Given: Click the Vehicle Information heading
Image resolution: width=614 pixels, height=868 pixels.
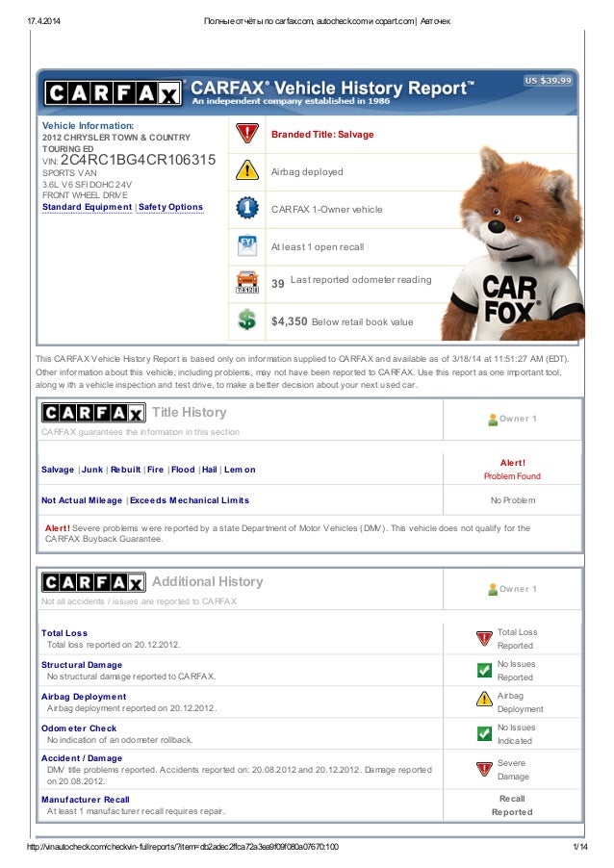Looking at the screenshot, I should 88,126.
